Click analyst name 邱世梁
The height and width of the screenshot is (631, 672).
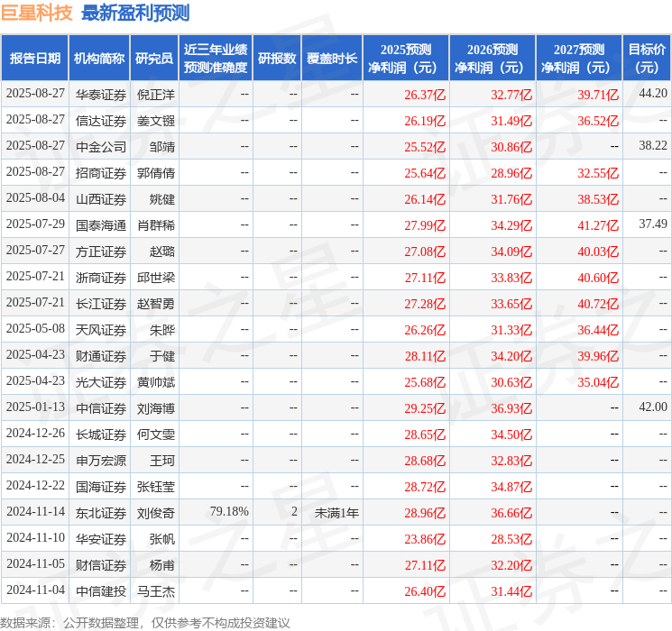tap(155, 278)
